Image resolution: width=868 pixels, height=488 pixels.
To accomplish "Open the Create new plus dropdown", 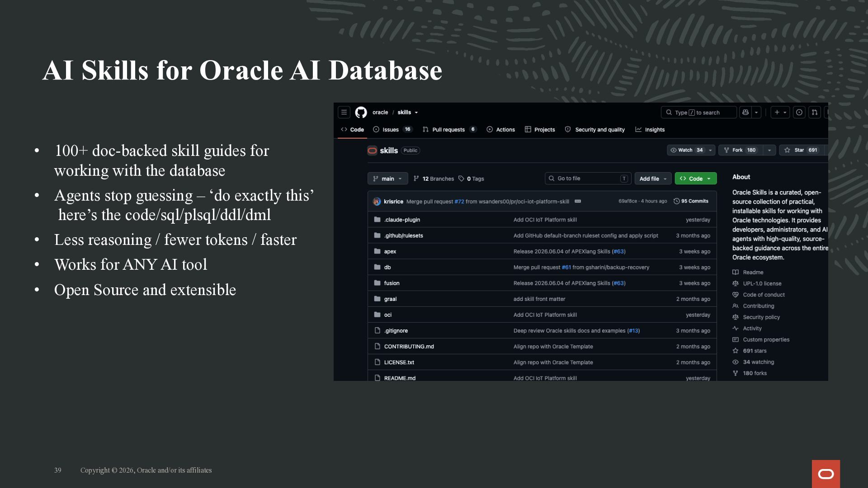I will [780, 113].
